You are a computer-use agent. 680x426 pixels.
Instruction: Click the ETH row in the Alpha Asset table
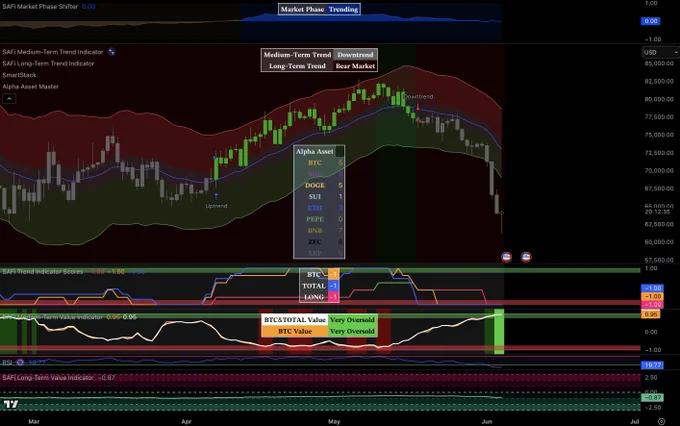click(x=319, y=208)
